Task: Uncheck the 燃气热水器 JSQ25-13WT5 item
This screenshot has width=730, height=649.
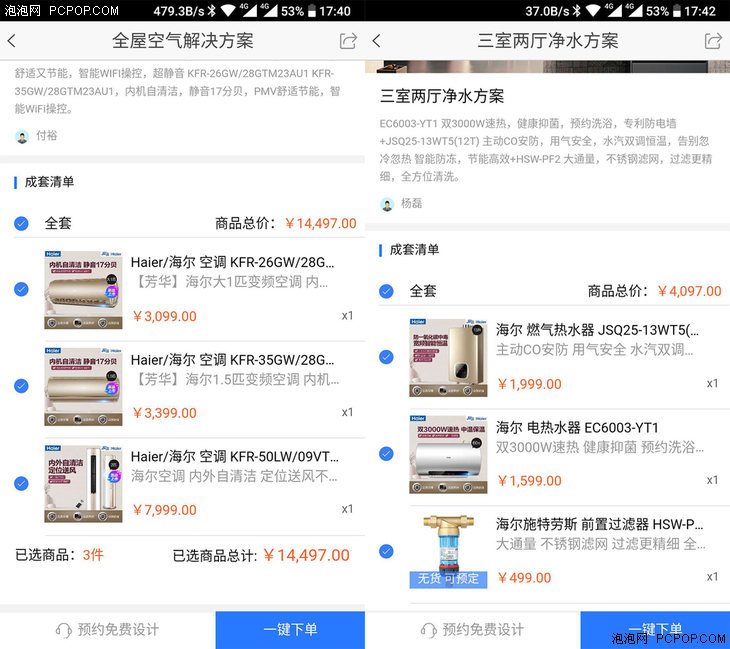Action: pyautogui.click(x=386, y=357)
